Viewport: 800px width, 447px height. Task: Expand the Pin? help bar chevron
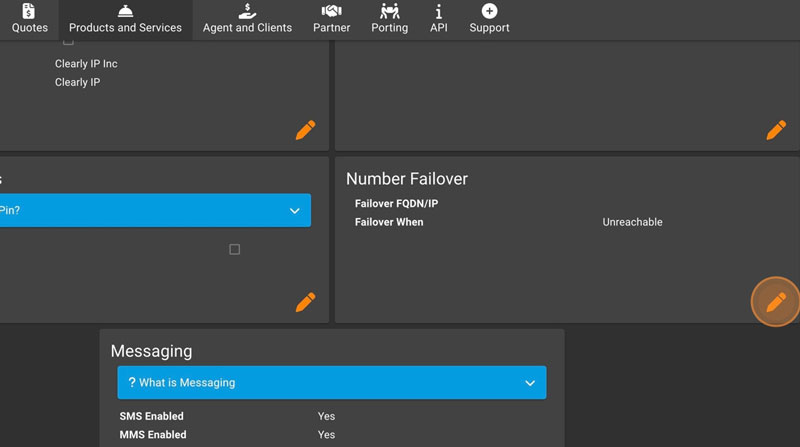(294, 211)
